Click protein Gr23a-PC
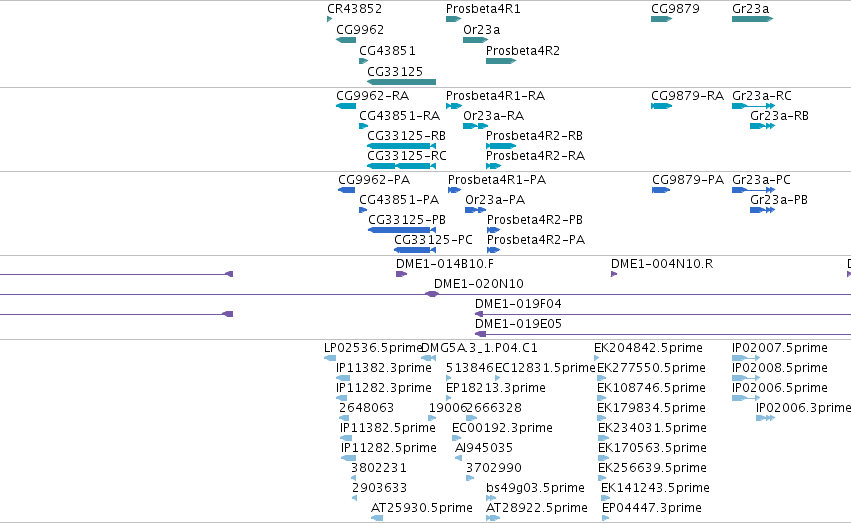 (x=753, y=190)
